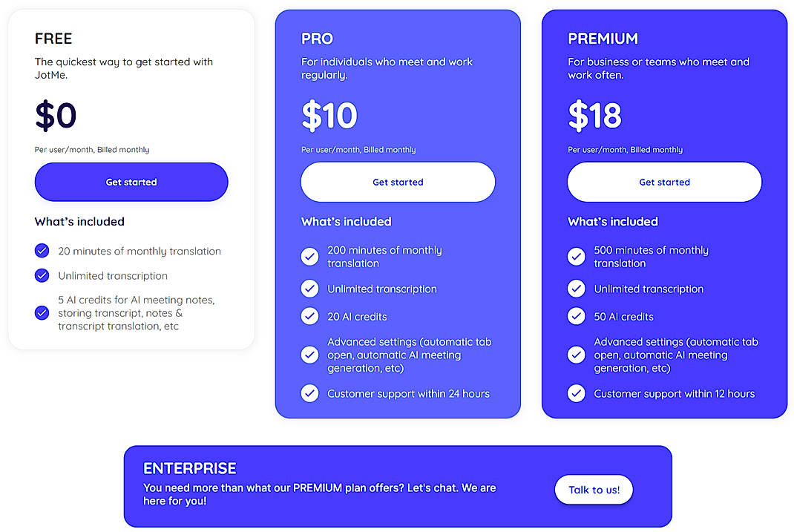Click the ENTERPRISE heading in the bottom banner
794x532 pixels.
point(190,468)
